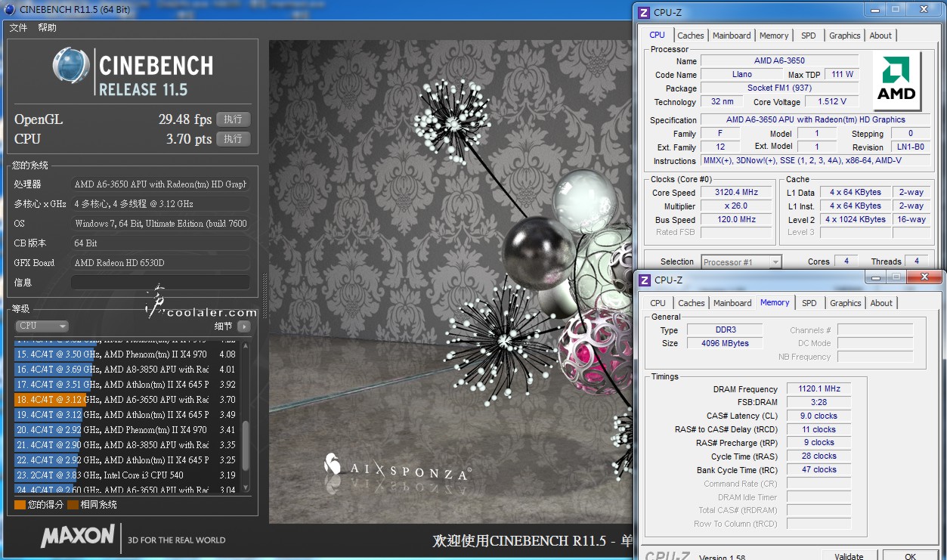This screenshot has height=560, width=947.
Task: Open the 帮助 menu in Cinebench
Action: coord(47,28)
